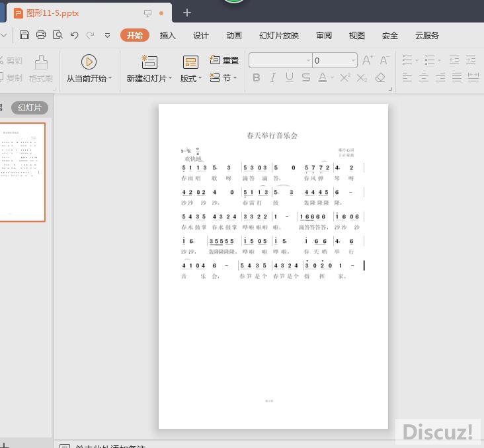This screenshot has width=484, height=448.
Task: Open the 视图 tab
Action: click(357, 36)
